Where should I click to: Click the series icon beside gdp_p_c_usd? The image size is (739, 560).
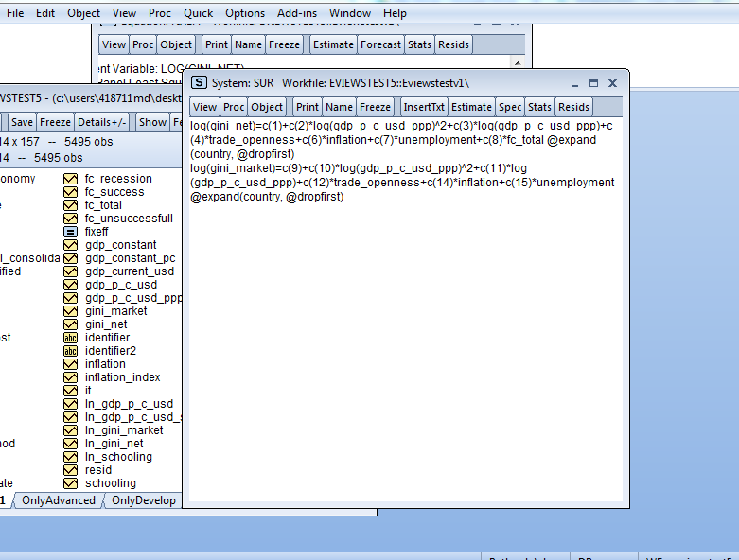[70, 285]
